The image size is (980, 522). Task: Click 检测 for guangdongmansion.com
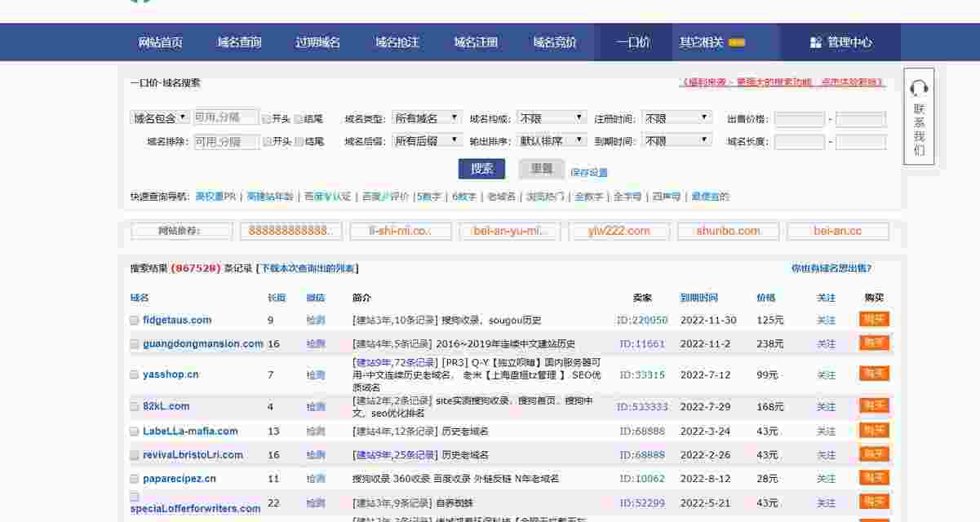(x=316, y=344)
